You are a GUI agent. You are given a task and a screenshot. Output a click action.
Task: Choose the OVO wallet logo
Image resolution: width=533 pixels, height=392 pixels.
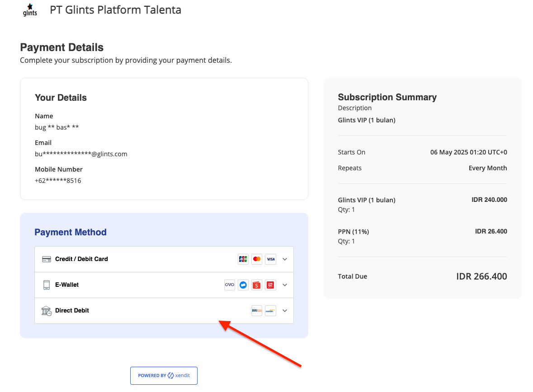230,285
